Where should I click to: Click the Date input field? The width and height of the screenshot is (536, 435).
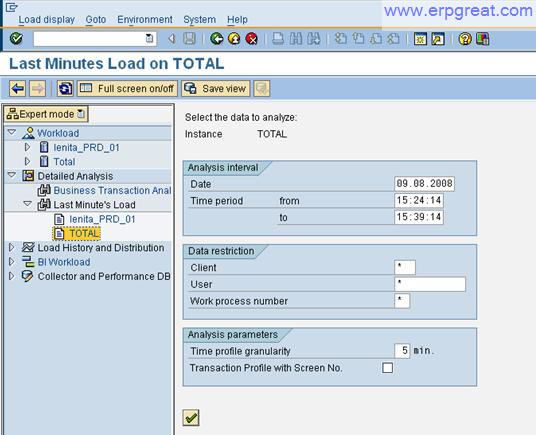click(424, 184)
